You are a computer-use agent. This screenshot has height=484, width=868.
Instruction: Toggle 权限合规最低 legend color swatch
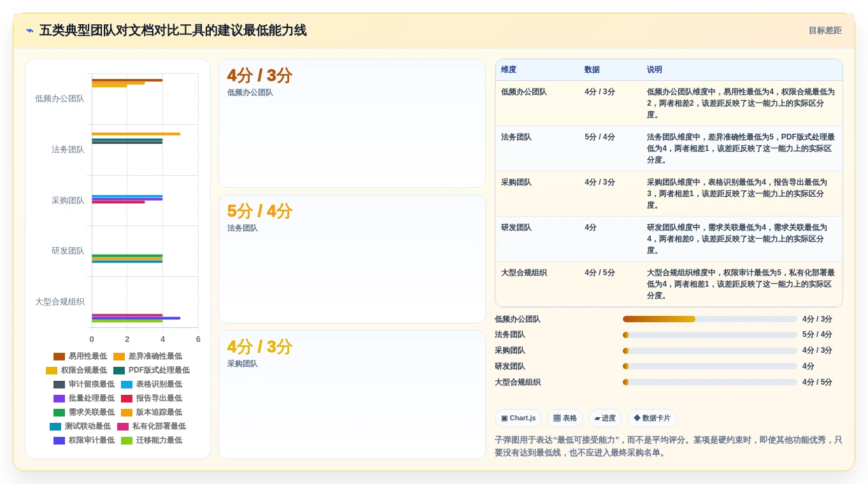(52, 371)
